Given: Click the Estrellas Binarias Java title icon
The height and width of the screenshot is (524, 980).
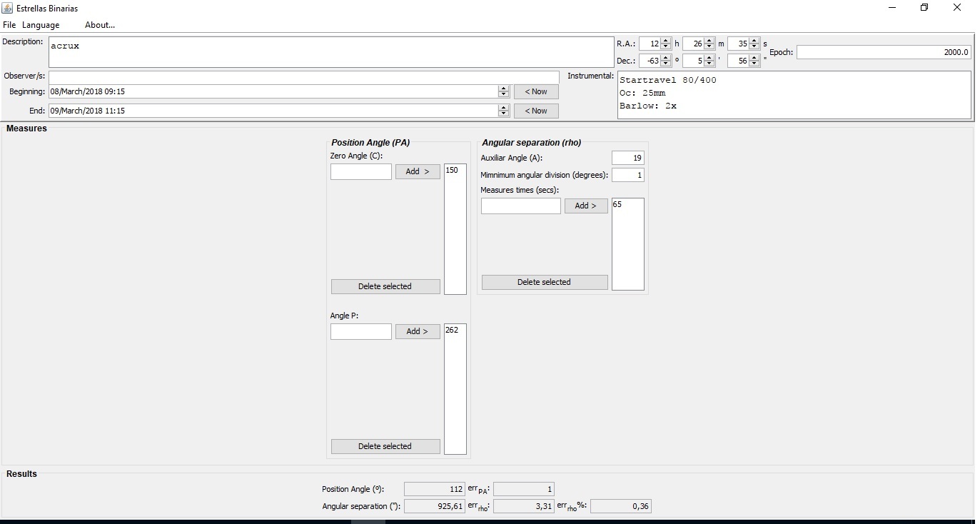Looking at the screenshot, I should point(8,8).
